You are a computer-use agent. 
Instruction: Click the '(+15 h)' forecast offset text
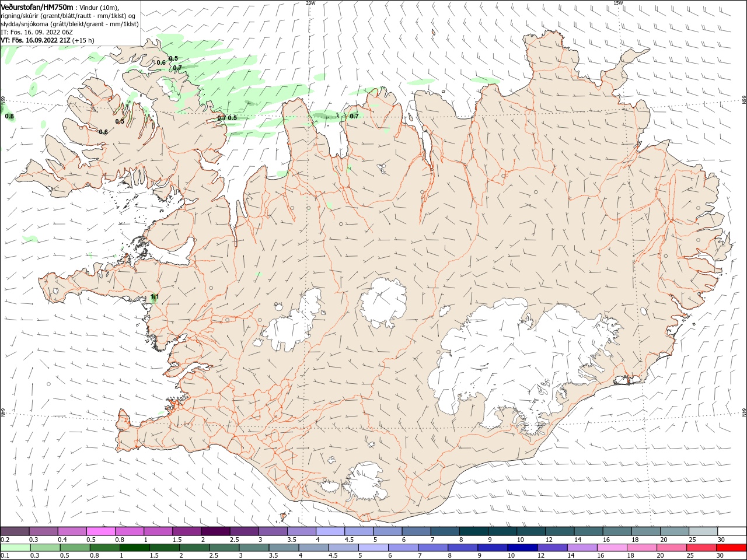pyautogui.click(x=83, y=40)
